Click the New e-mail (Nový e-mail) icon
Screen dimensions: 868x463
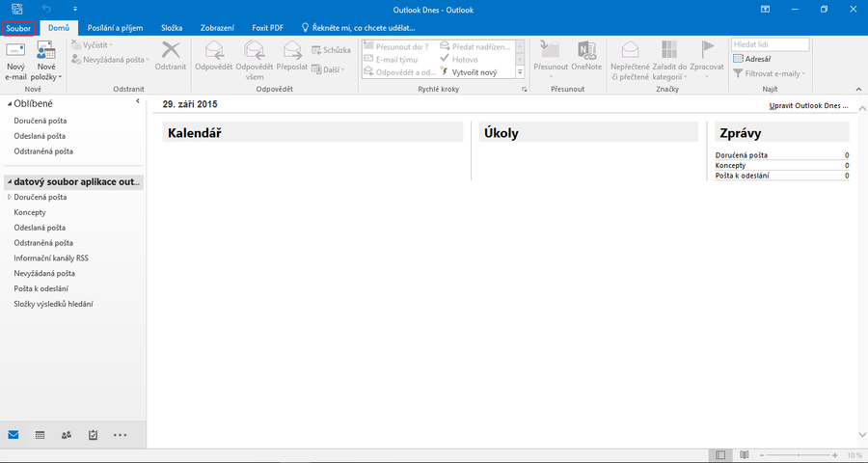coord(14,60)
